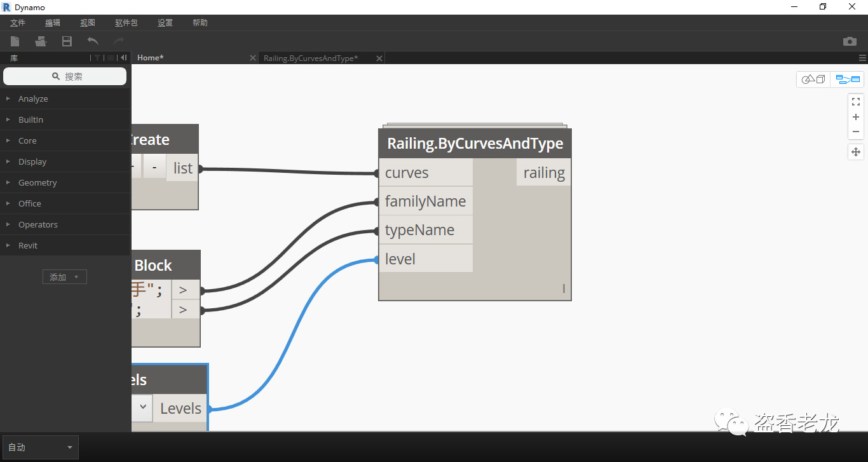Select the Railing.ByCurvesAndType node title

coord(475,144)
